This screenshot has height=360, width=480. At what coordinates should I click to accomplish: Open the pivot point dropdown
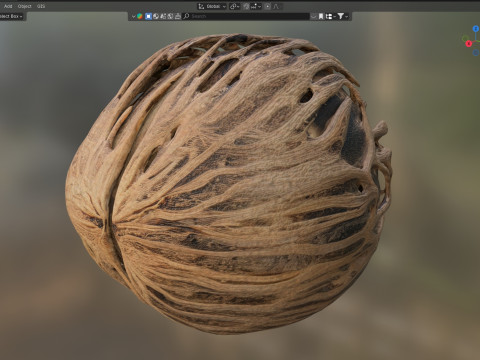(x=235, y=6)
